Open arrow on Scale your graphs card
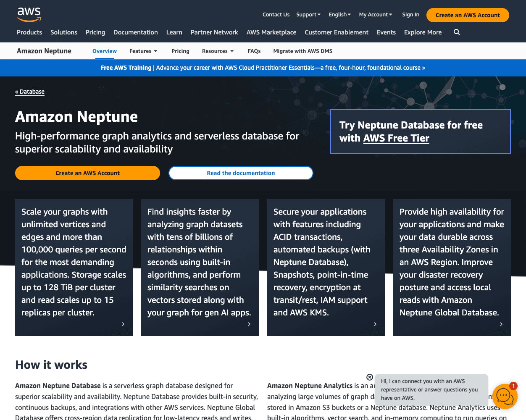 click(x=123, y=324)
